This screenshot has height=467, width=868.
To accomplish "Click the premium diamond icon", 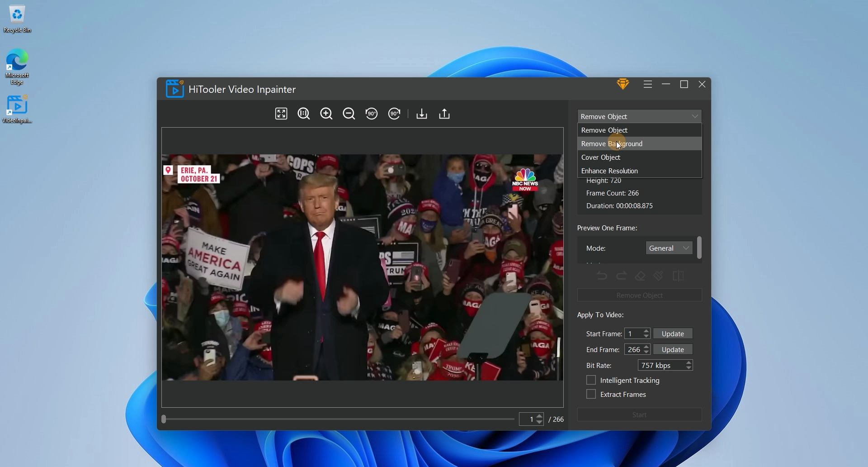I will coord(623,84).
